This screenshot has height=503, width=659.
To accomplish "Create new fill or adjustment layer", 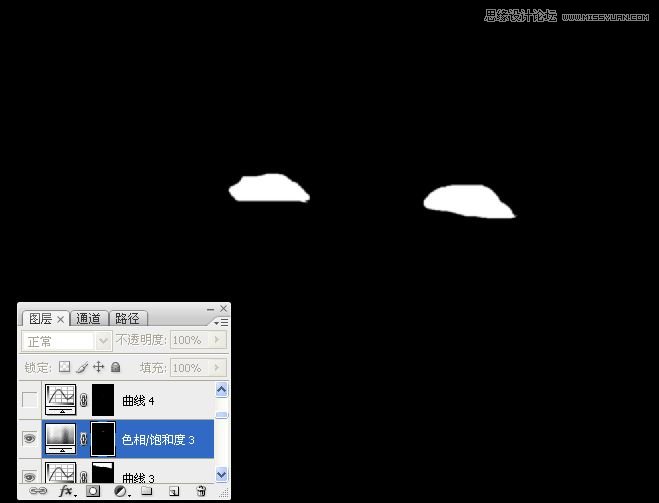I will 120,491.
